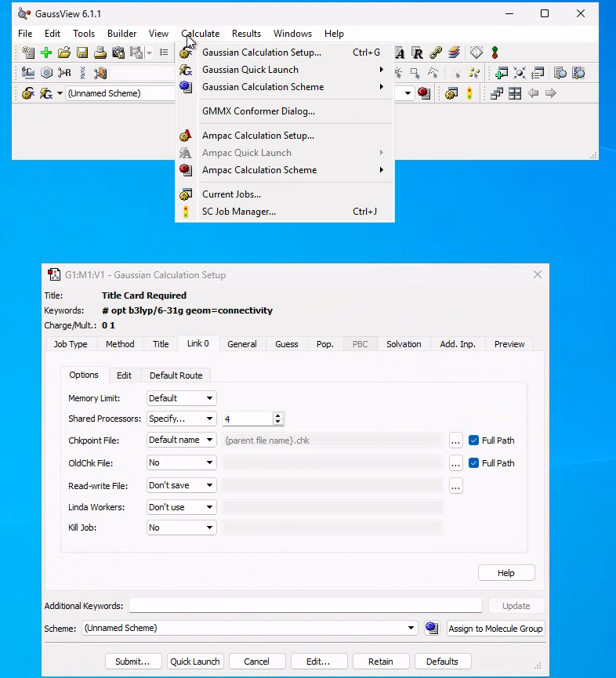Click the Cascade windows toolbar icon
This screenshot has width=616, height=678.
tap(497, 93)
